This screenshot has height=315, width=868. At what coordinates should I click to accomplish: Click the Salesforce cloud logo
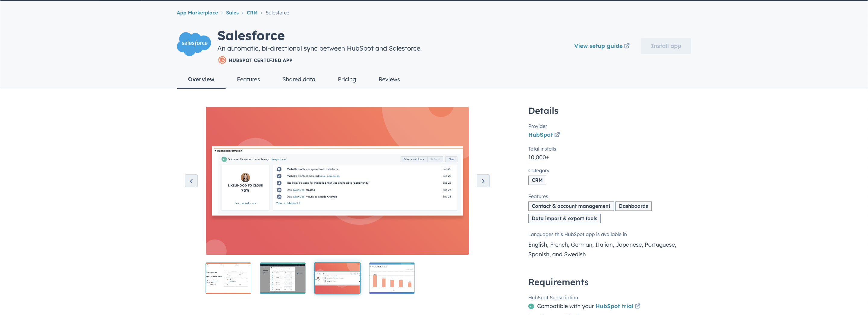(194, 44)
